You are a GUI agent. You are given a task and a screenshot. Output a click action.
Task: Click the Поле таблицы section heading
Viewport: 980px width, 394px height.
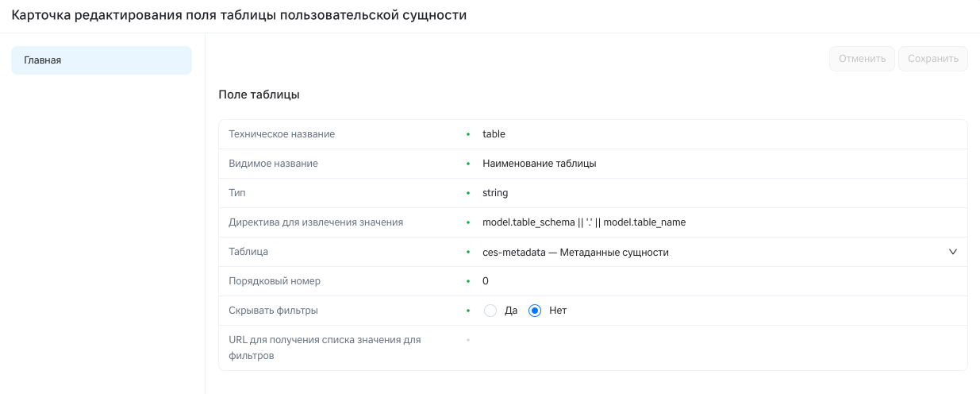pos(259,95)
